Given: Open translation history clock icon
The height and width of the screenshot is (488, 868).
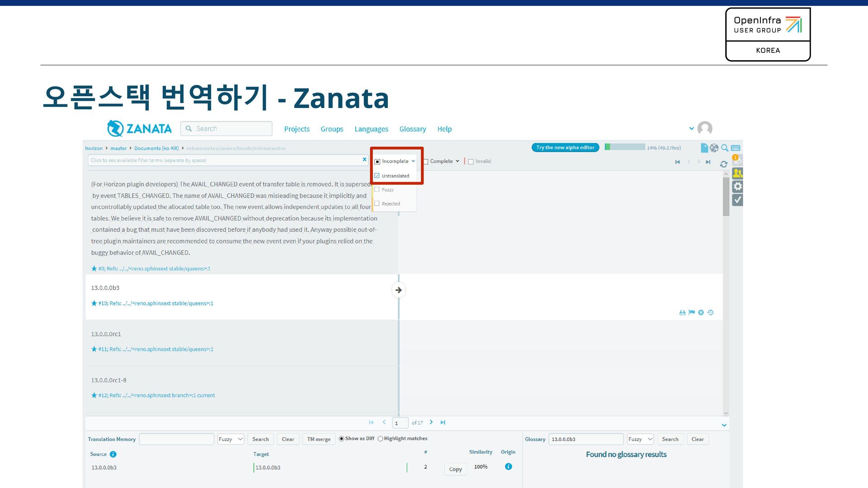Looking at the screenshot, I should pyautogui.click(x=710, y=312).
